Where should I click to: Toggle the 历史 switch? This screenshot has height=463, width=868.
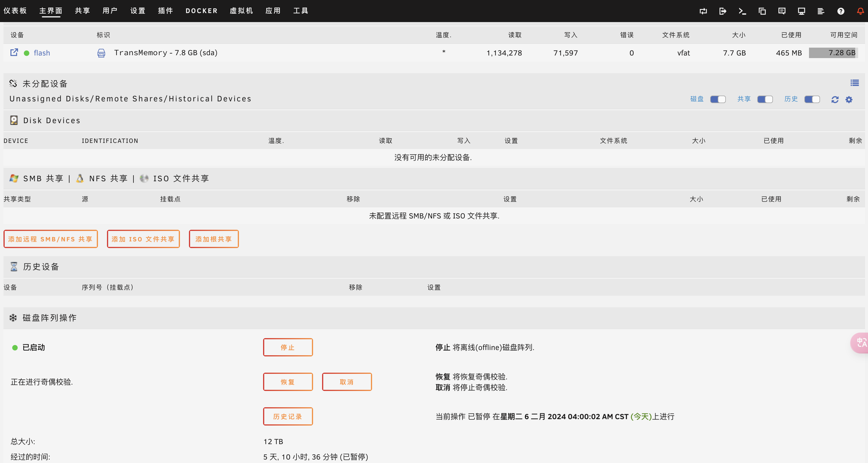tap(812, 99)
